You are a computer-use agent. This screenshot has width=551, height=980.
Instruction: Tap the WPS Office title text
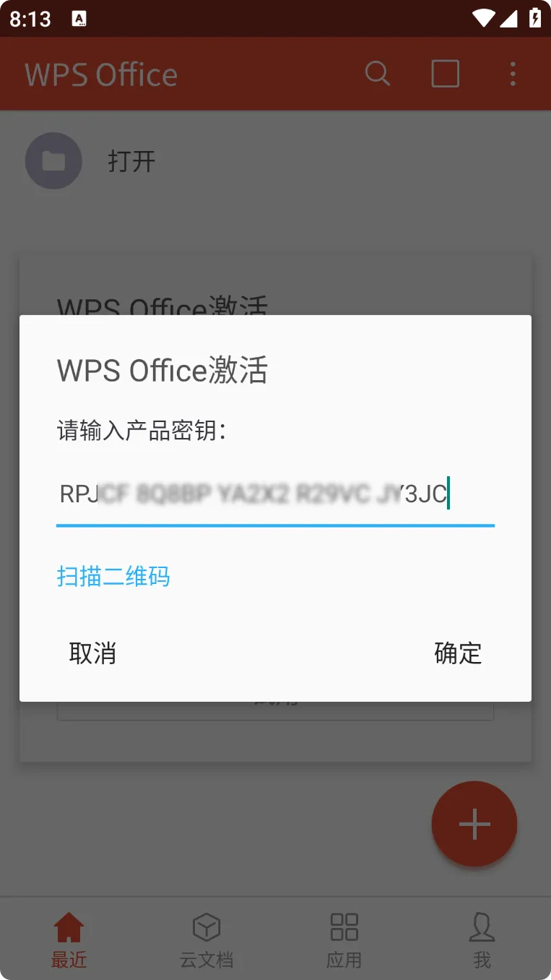pos(101,74)
